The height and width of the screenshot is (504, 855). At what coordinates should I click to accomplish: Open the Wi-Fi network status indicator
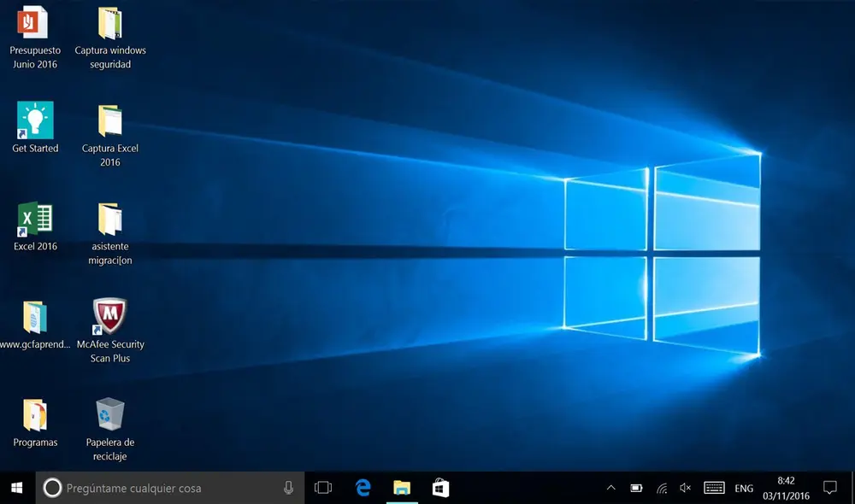[661, 487]
